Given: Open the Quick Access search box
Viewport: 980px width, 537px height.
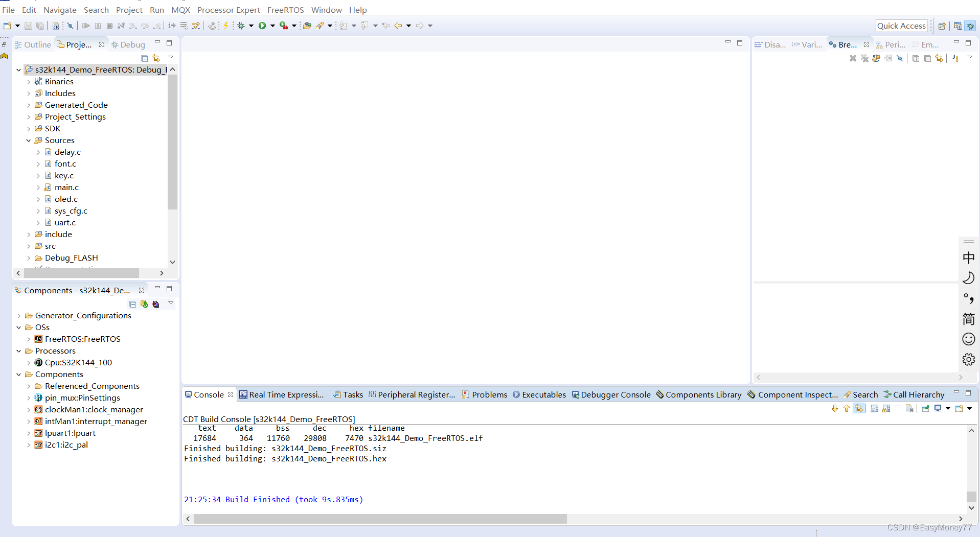Looking at the screenshot, I should pos(901,26).
